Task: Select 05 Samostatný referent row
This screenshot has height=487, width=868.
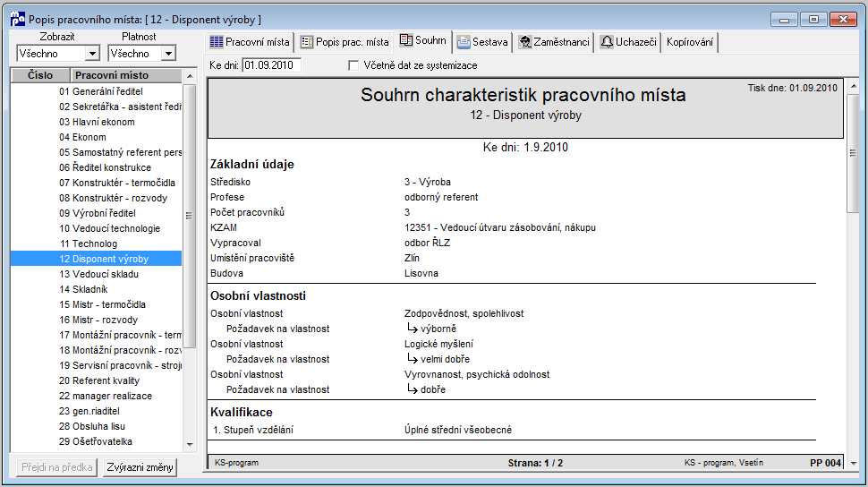Action: click(x=97, y=152)
